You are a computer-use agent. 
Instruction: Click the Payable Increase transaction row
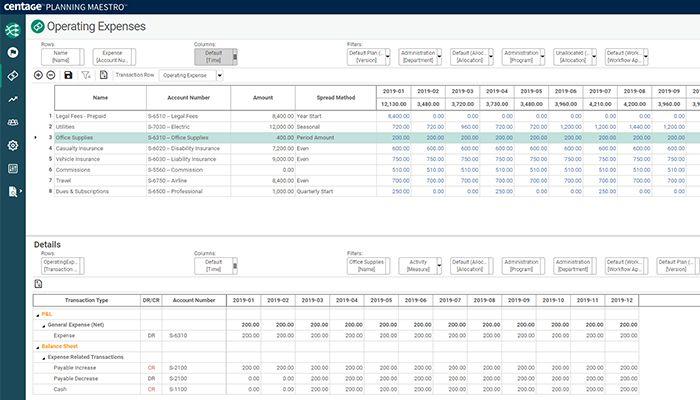[x=75, y=368]
